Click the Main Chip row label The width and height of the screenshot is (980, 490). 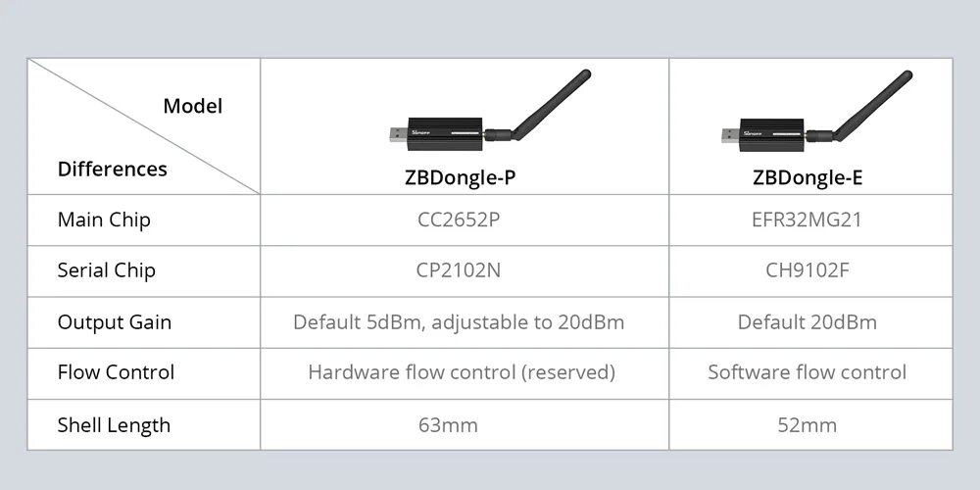(x=104, y=220)
